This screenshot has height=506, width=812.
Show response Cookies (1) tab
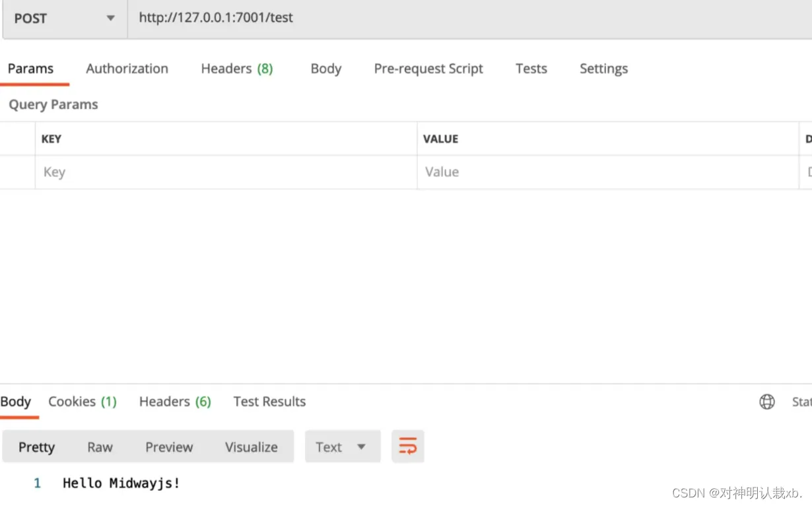pos(83,402)
